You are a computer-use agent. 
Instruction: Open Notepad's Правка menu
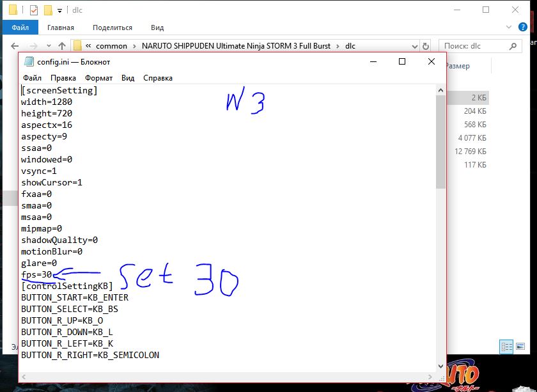pyautogui.click(x=63, y=78)
